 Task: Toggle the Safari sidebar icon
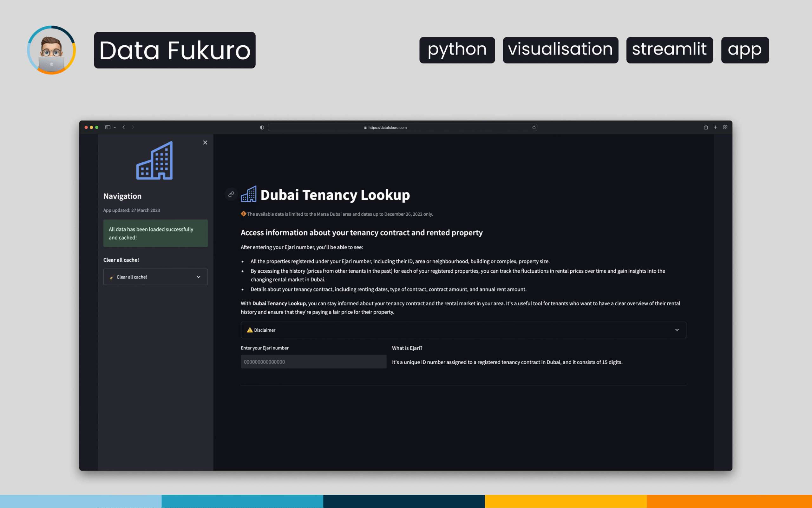click(107, 127)
